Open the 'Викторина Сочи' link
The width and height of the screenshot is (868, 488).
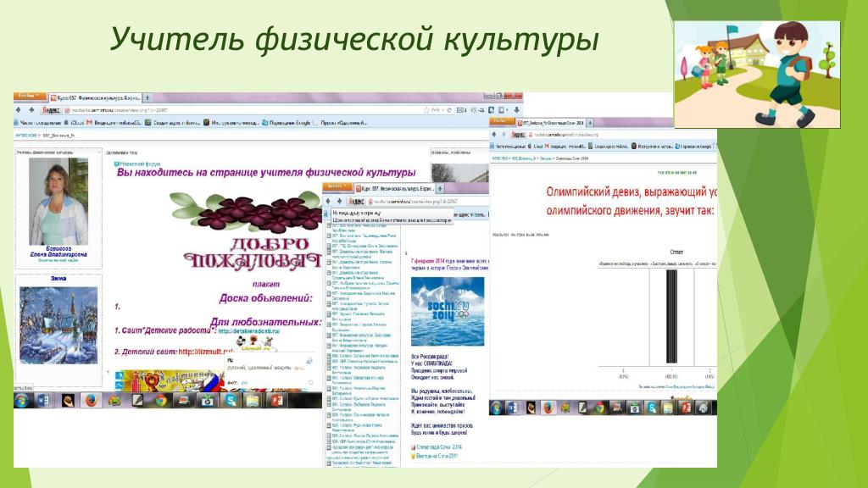[437, 456]
